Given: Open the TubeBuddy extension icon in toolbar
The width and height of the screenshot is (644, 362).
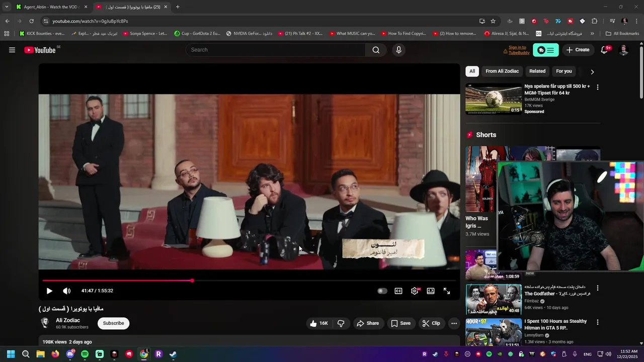Looking at the screenshot, I should tap(570, 21).
